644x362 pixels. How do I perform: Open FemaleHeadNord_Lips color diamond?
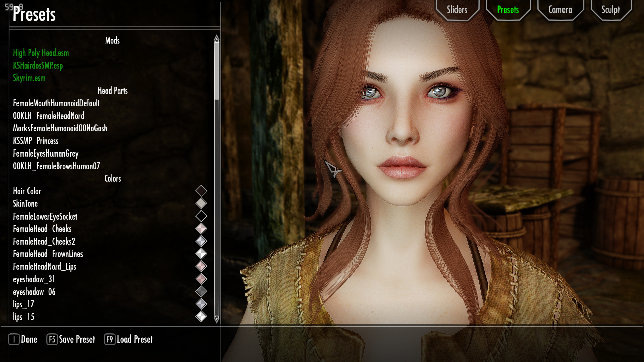click(201, 266)
